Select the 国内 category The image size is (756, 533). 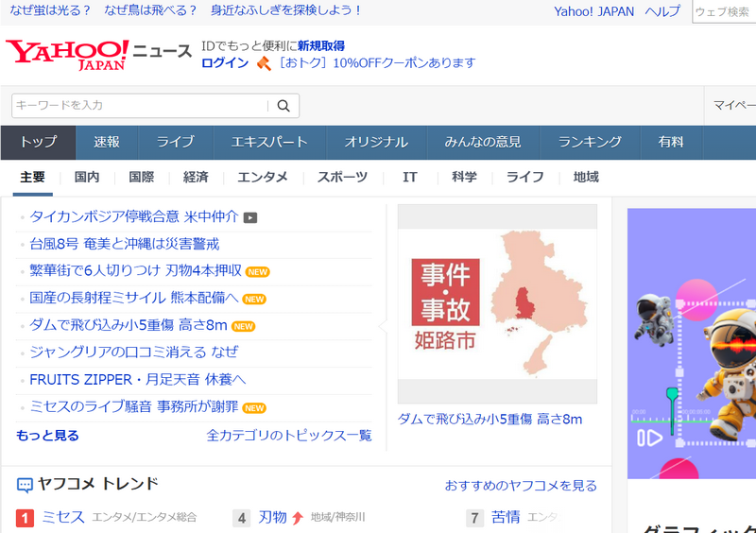87,178
